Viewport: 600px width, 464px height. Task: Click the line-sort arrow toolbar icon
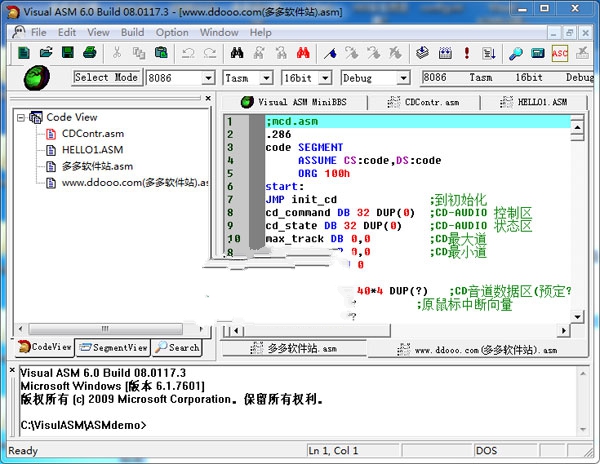click(x=489, y=53)
